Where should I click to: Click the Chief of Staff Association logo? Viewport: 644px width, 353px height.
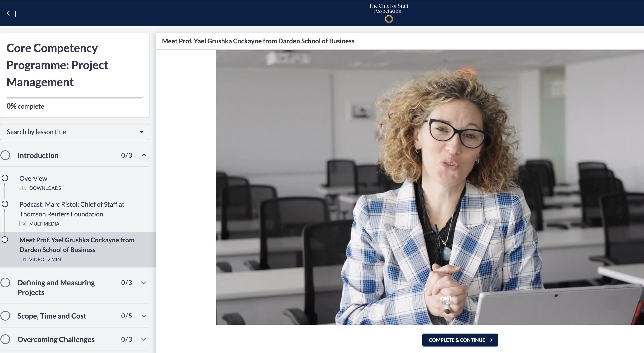point(389,13)
